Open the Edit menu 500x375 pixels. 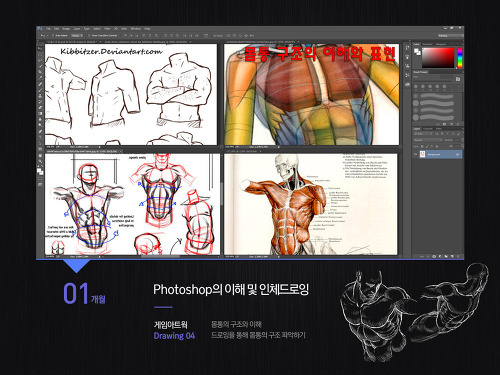click(57, 29)
